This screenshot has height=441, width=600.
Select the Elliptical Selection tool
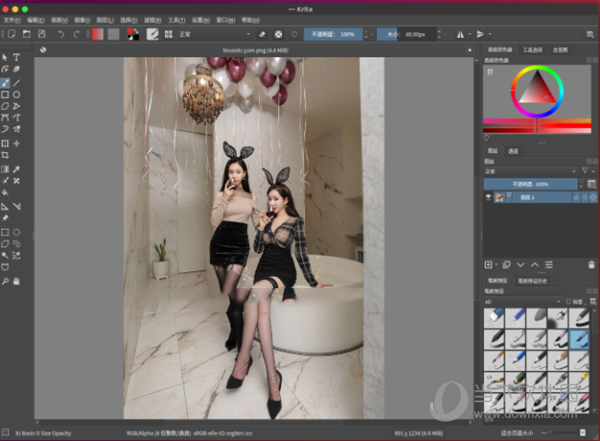point(16,232)
